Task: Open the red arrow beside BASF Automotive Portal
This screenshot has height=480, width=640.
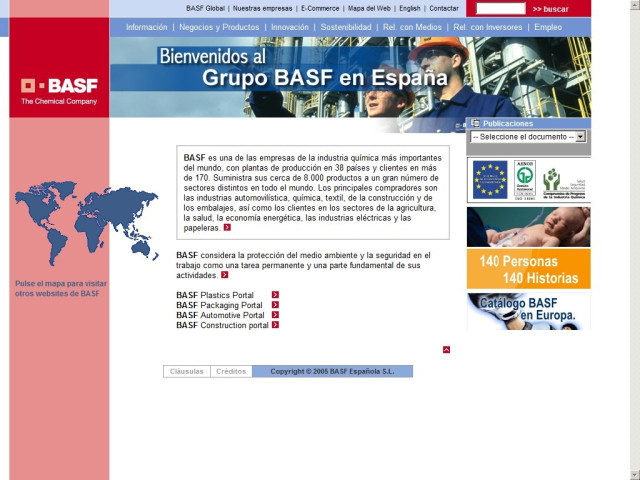Action: pos(275,315)
